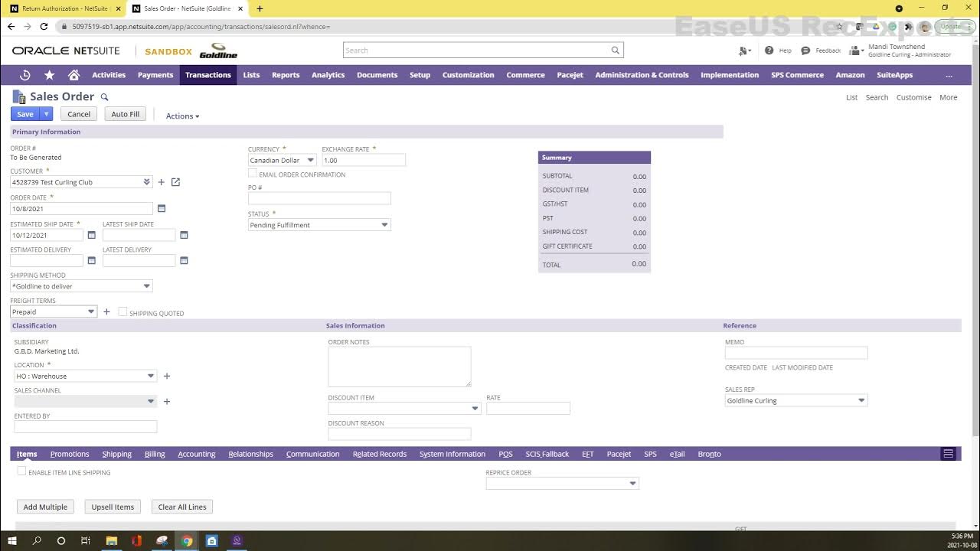The image size is (980, 551).
Task: Switch to the Billing subtab
Action: [x=155, y=454]
